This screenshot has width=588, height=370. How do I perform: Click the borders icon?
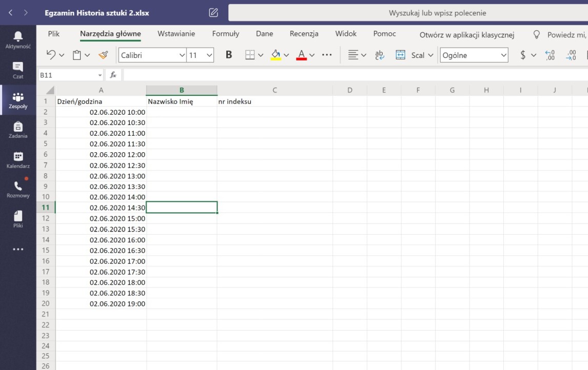tap(250, 55)
